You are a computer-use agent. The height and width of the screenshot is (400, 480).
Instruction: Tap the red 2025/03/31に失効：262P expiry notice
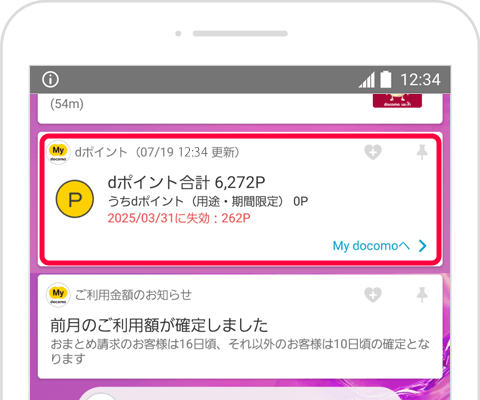[x=179, y=218]
